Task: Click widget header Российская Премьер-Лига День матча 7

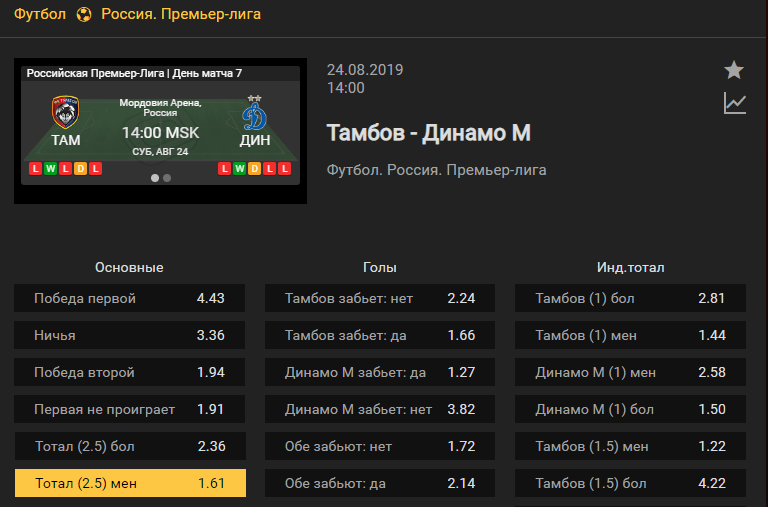Action: click(134, 73)
